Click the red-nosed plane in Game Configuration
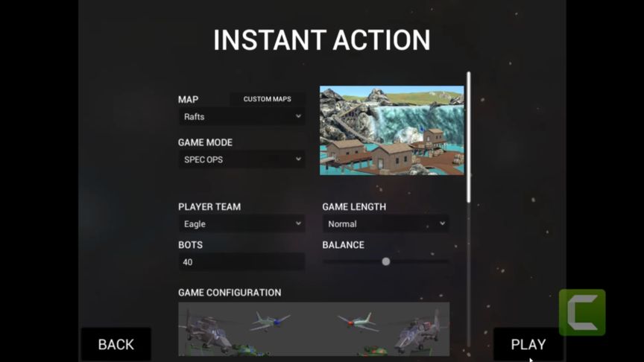 pos(358,321)
